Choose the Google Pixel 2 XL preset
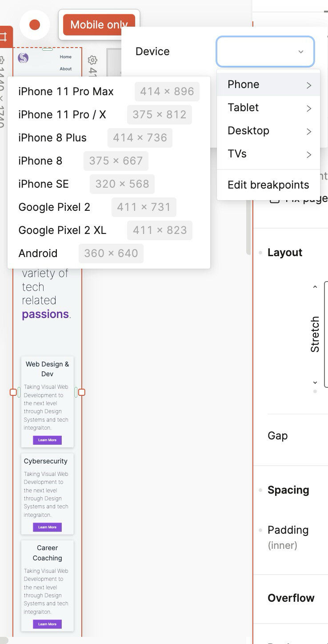Viewport: 328px width, 644px height. 62,230
